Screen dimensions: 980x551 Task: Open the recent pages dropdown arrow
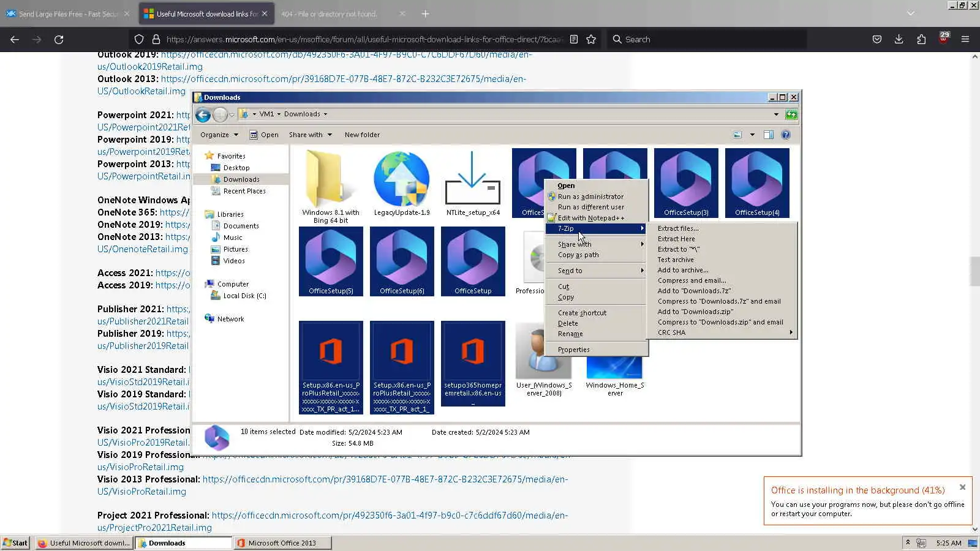point(232,114)
